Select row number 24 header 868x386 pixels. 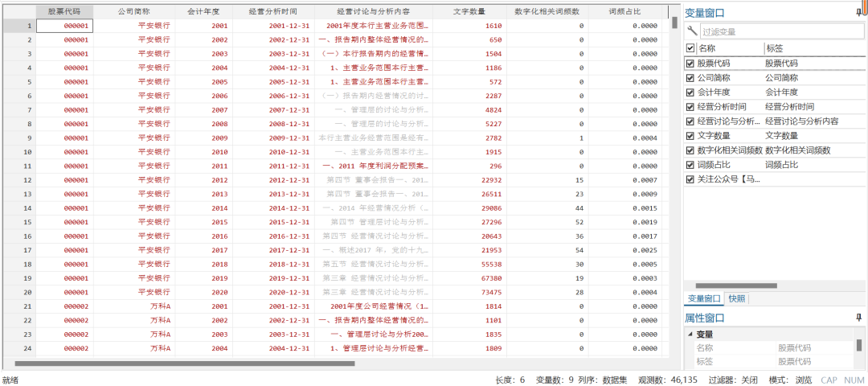pos(18,348)
